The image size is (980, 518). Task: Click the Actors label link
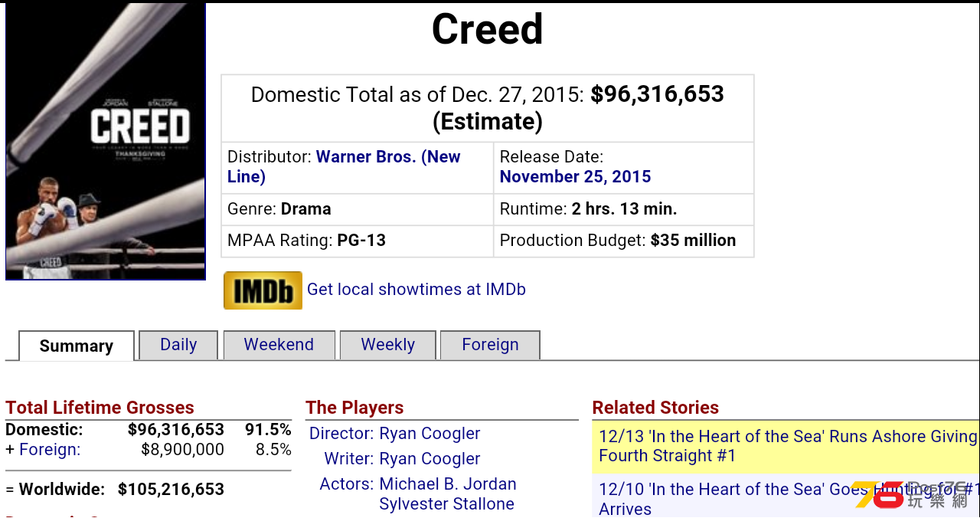click(x=347, y=484)
